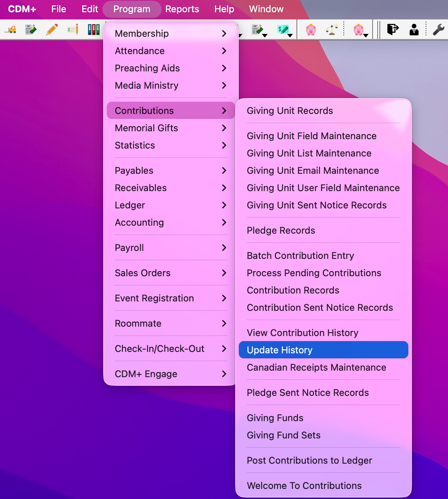The image size is (448, 499).
Task: Click the forklift toolbar icon
Action: pyautogui.click(x=10, y=30)
